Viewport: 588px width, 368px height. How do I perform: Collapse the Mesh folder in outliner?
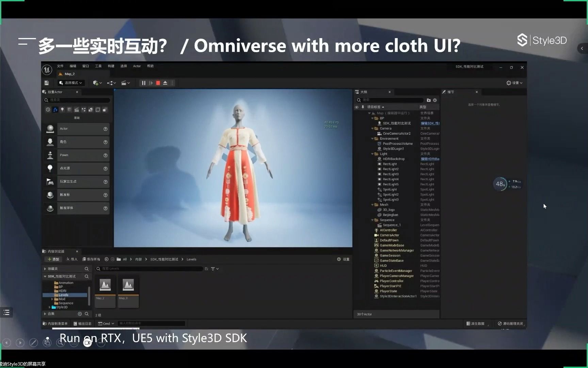point(372,205)
